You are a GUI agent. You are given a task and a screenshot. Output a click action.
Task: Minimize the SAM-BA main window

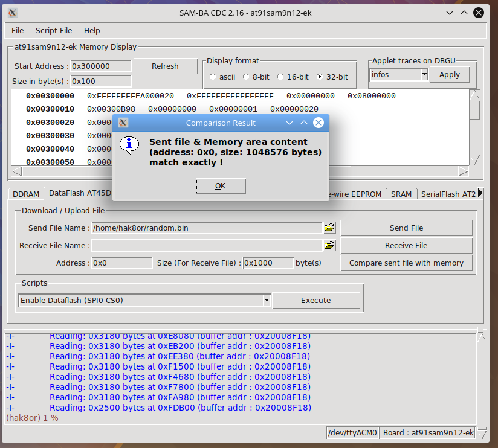pyautogui.click(x=450, y=13)
